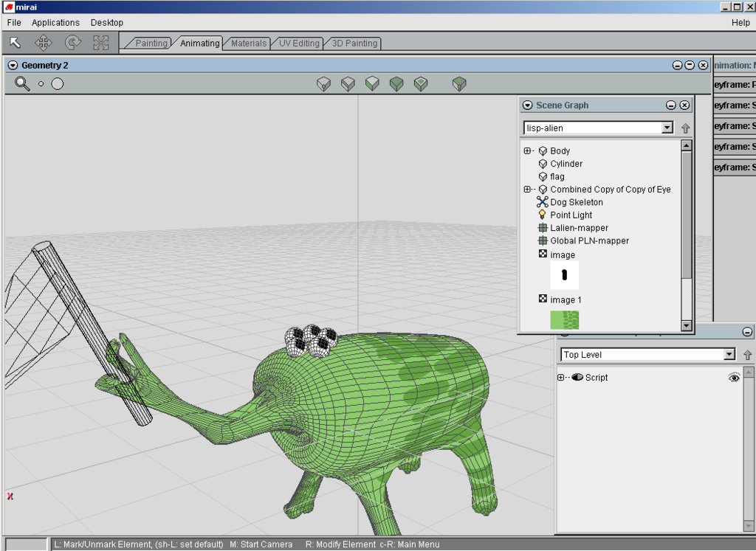Open the Desktop menu

click(x=106, y=23)
